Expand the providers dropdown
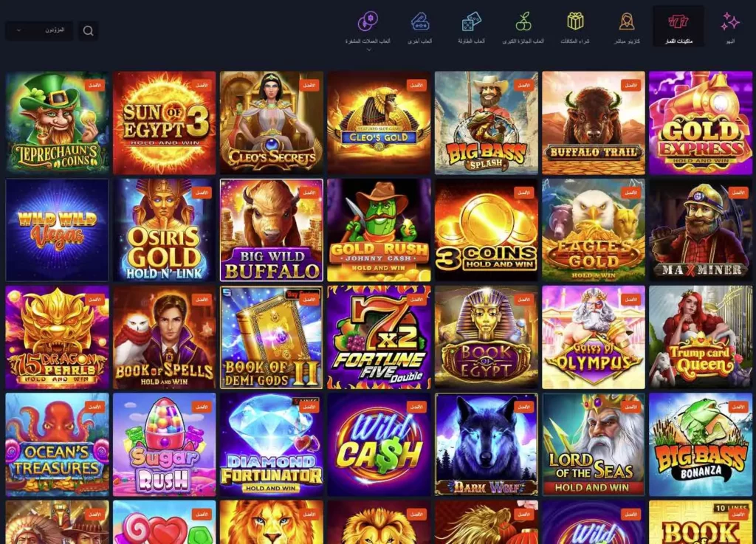756x544 pixels. coord(39,30)
